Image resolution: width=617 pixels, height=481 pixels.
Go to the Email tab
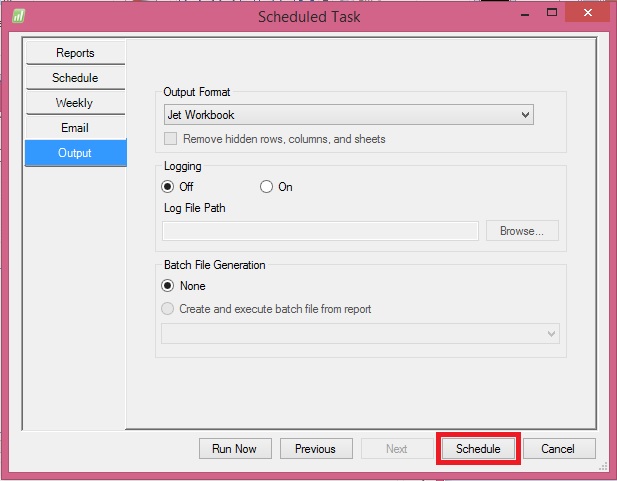[x=75, y=128]
